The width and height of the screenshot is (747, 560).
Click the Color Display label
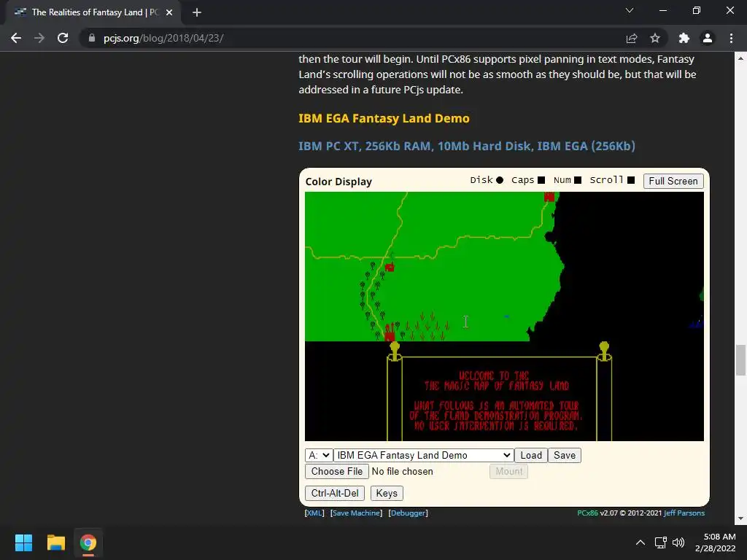point(338,182)
